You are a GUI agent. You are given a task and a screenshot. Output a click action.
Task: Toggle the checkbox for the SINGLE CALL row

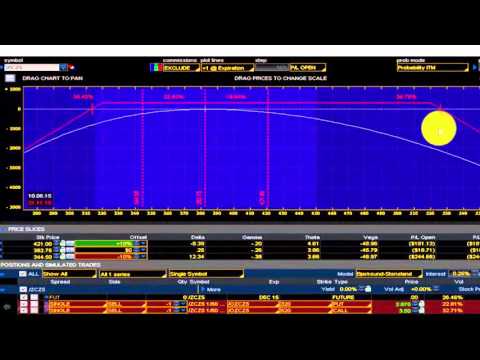click(x=24, y=310)
